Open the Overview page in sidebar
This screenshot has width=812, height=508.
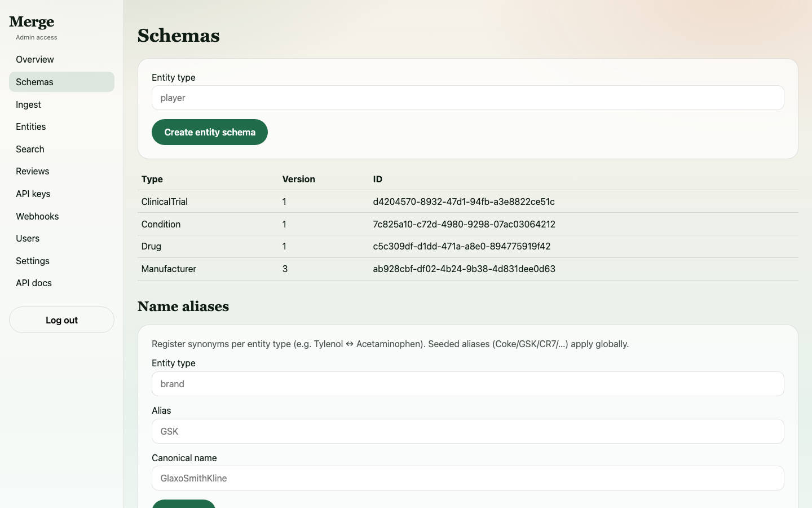pyautogui.click(x=61, y=59)
